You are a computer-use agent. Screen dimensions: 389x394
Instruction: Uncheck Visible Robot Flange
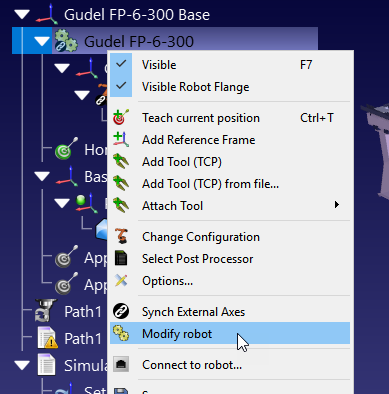121,86
